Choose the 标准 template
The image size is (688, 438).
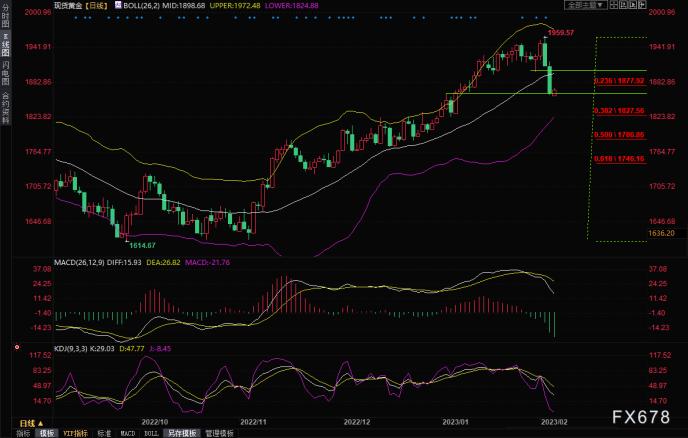(x=104, y=434)
